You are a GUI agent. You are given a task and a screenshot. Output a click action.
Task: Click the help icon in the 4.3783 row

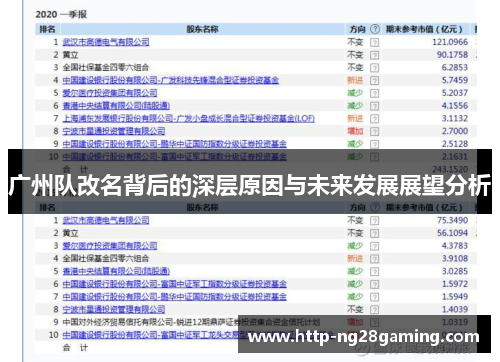tap(375, 246)
